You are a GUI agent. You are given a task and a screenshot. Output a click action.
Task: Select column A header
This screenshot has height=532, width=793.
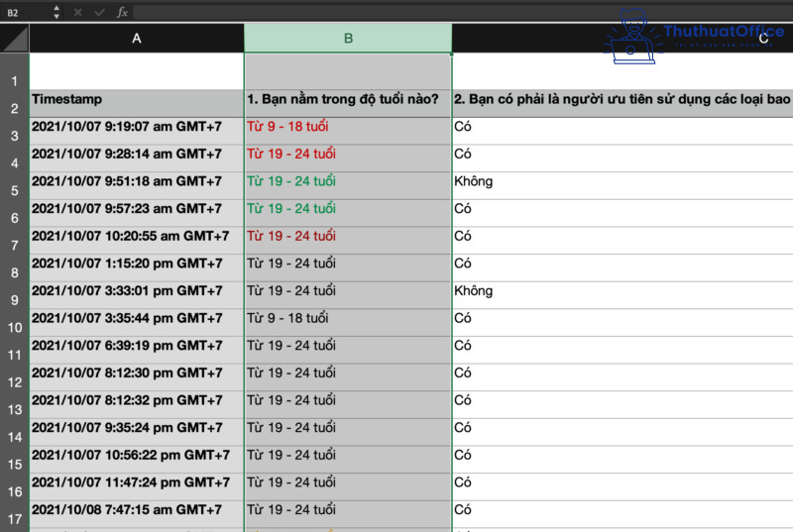pos(137,39)
